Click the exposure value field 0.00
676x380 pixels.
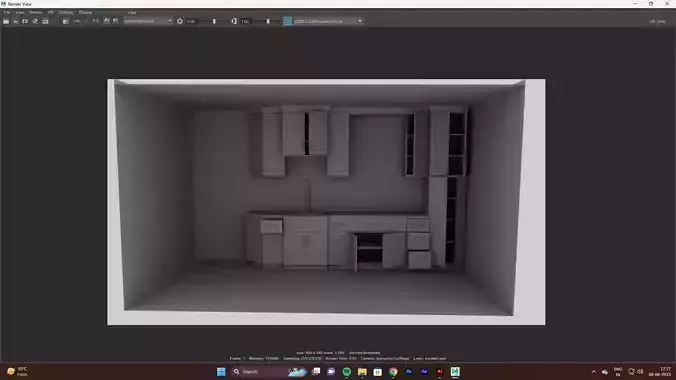point(192,21)
